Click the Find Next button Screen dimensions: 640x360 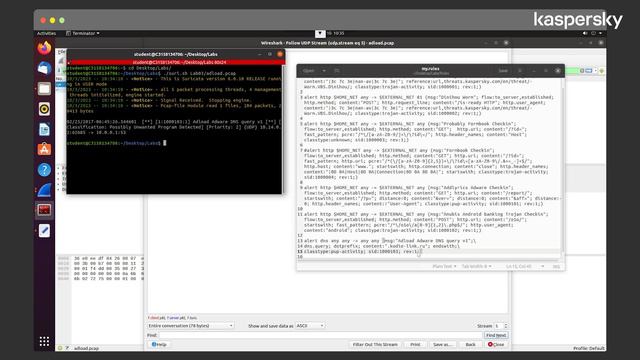pos(496,335)
